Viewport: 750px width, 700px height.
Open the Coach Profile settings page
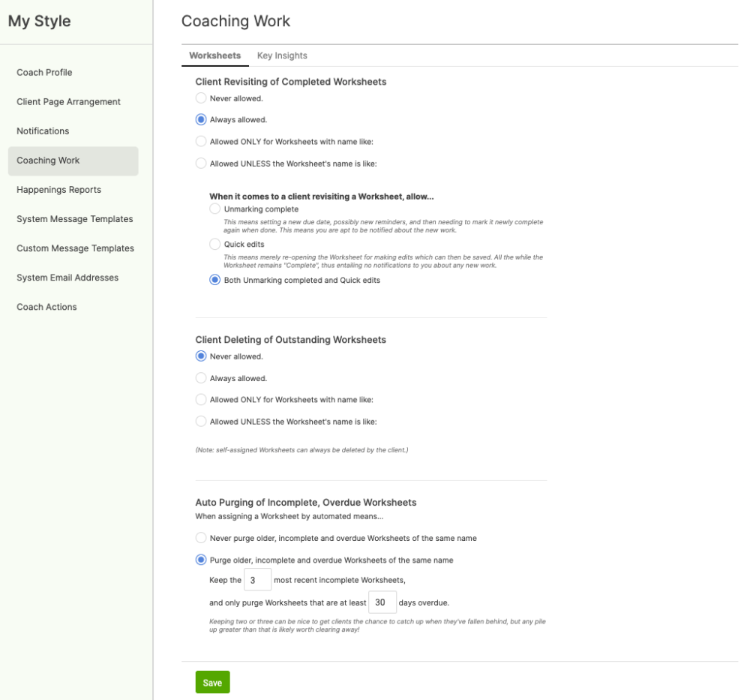pos(44,73)
